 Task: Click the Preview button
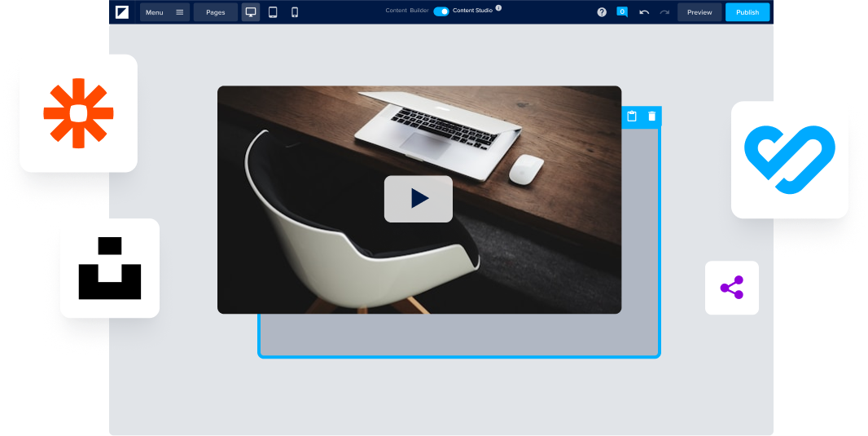coord(699,12)
